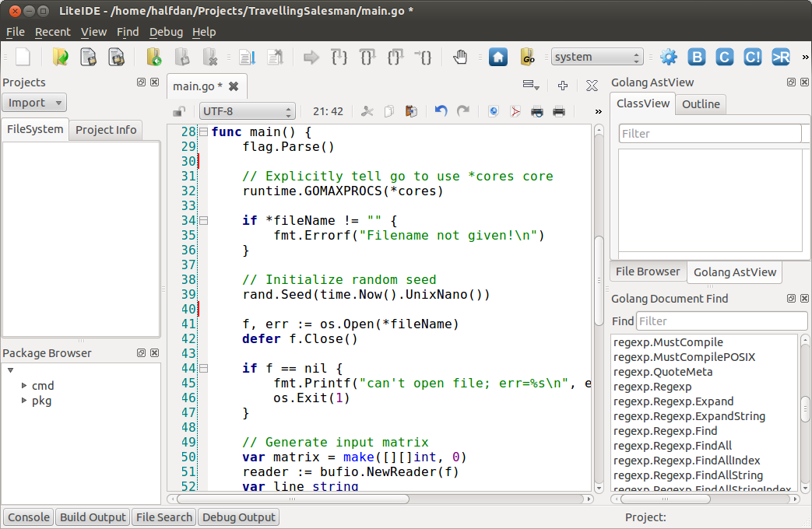Switch to the Outline tab
The width and height of the screenshot is (812, 529).
tap(701, 104)
